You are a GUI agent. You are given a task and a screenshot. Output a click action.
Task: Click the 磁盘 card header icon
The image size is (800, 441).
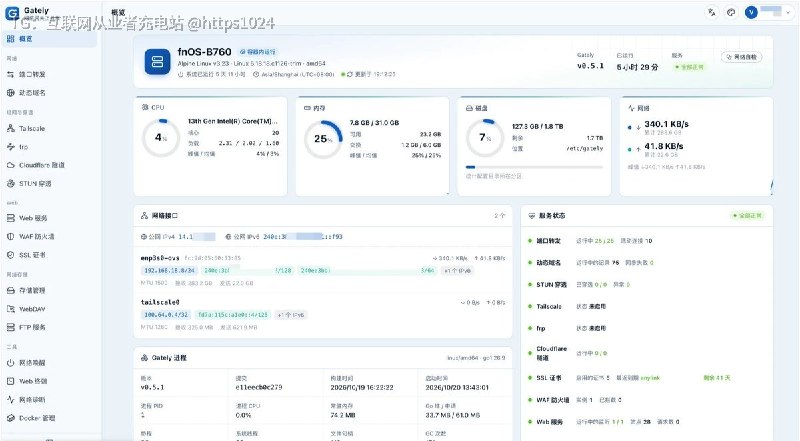point(469,108)
